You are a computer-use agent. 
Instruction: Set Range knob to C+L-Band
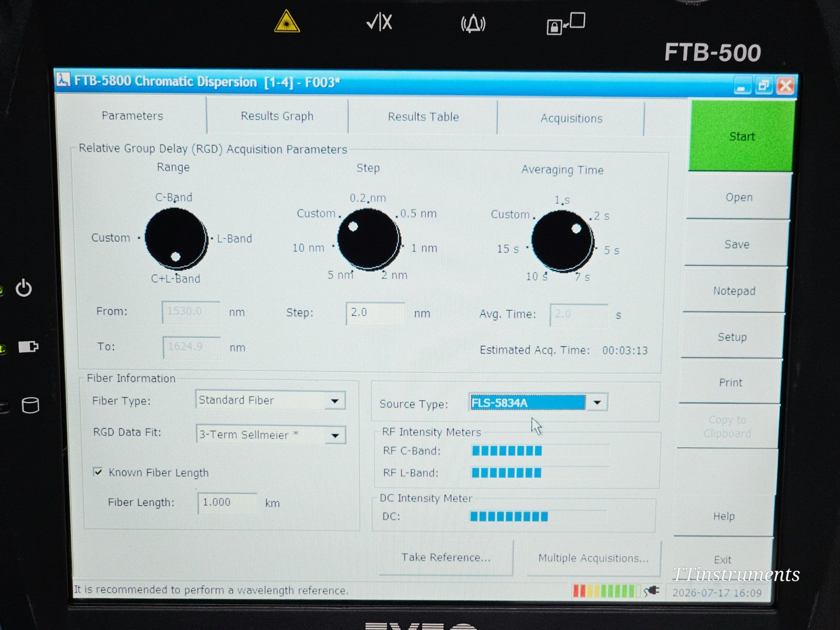[176, 279]
